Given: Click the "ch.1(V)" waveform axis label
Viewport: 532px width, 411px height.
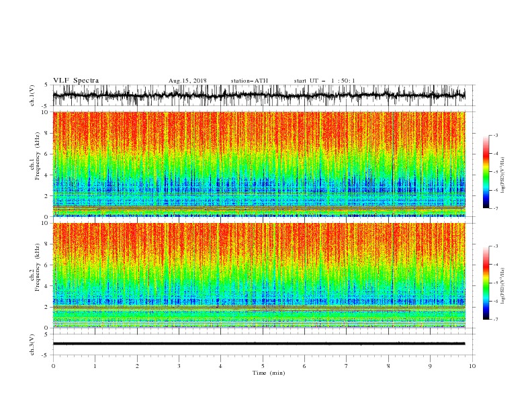Looking at the screenshot, I should (32, 95).
